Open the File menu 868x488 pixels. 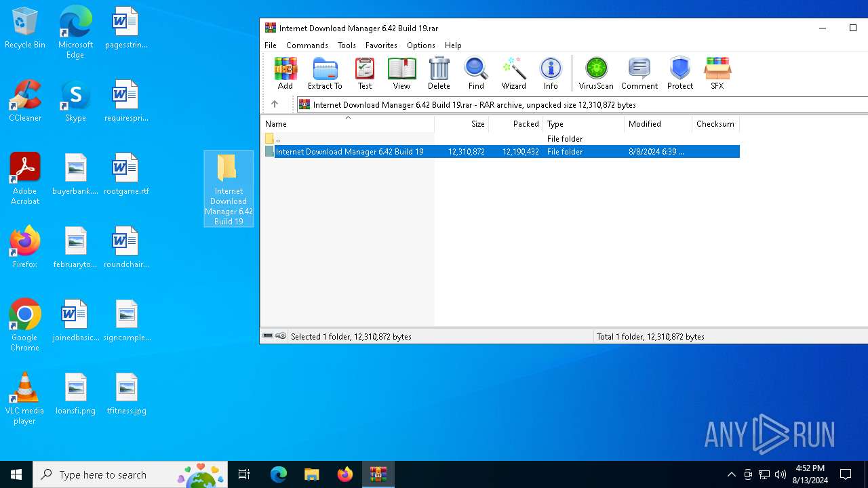click(x=271, y=45)
